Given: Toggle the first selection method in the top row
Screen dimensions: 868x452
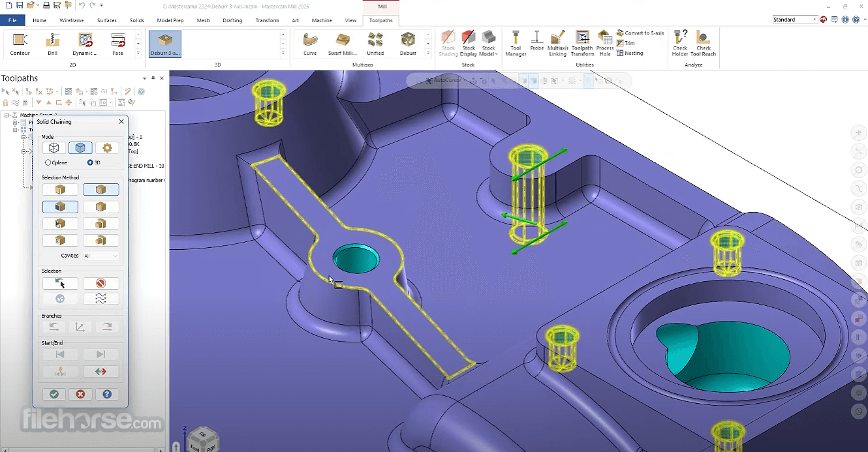Looking at the screenshot, I should pyautogui.click(x=60, y=190).
